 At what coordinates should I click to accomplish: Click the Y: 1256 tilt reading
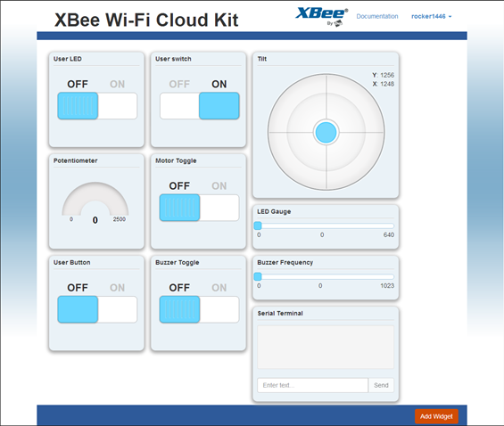pos(384,75)
